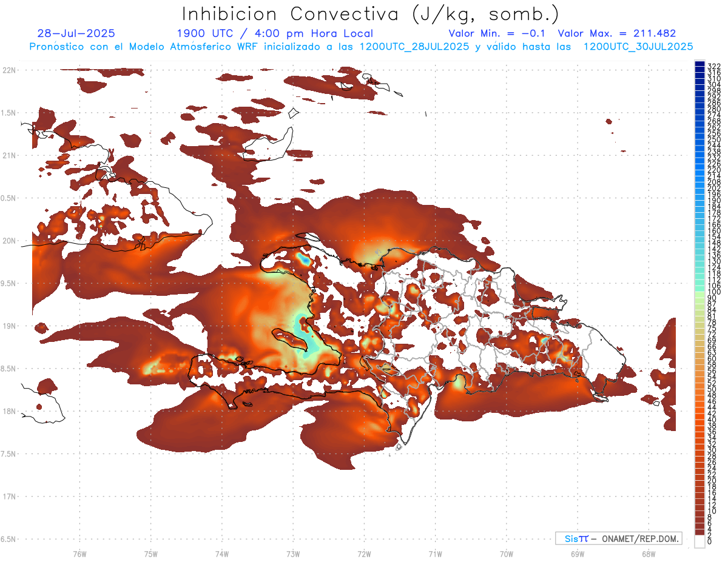The image size is (728, 562).
Task: Click the colorbar value '60'
Action: pos(712,358)
